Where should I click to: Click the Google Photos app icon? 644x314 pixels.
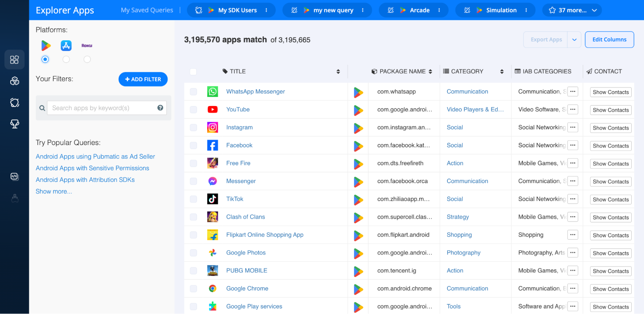[213, 253]
